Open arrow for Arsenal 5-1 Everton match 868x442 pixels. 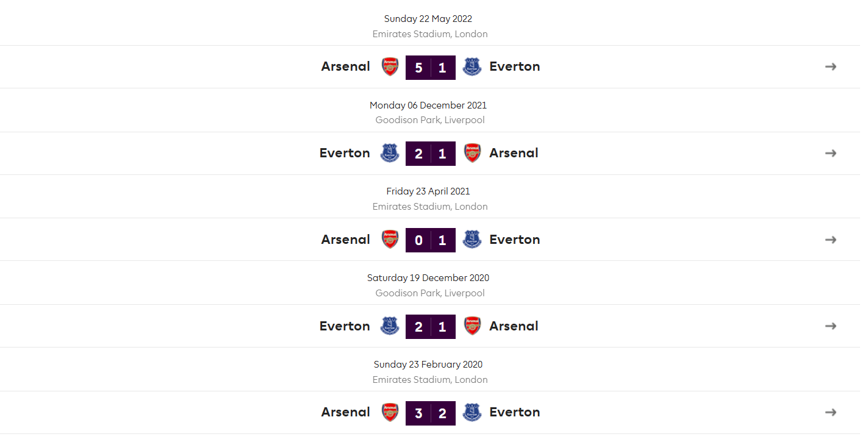click(x=830, y=66)
